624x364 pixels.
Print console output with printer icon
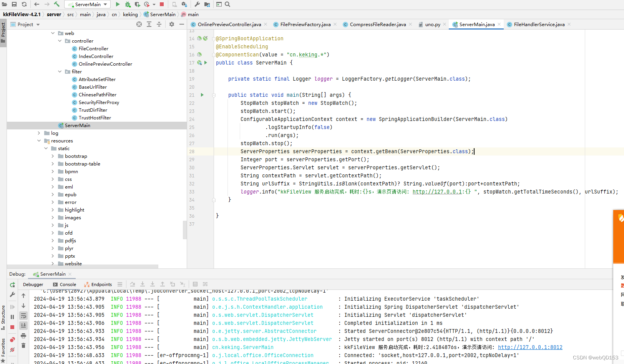coord(23,336)
